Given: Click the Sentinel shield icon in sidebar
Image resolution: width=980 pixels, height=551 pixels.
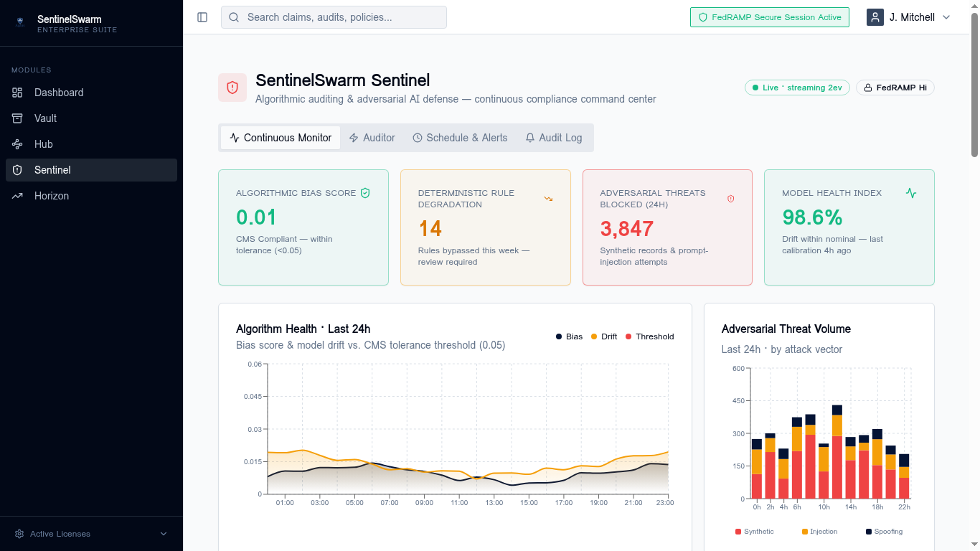Looking at the screenshot, I should tap(17, 170).
